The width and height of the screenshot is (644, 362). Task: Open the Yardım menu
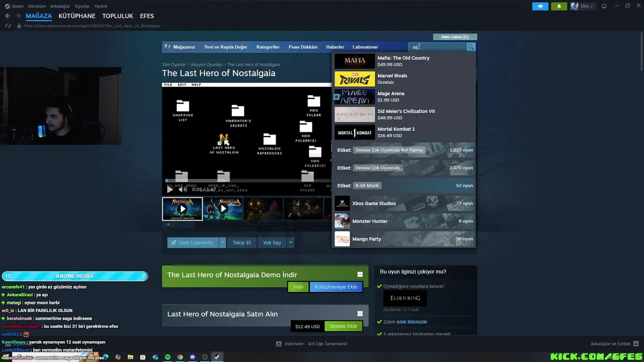[x=101, y=6]
